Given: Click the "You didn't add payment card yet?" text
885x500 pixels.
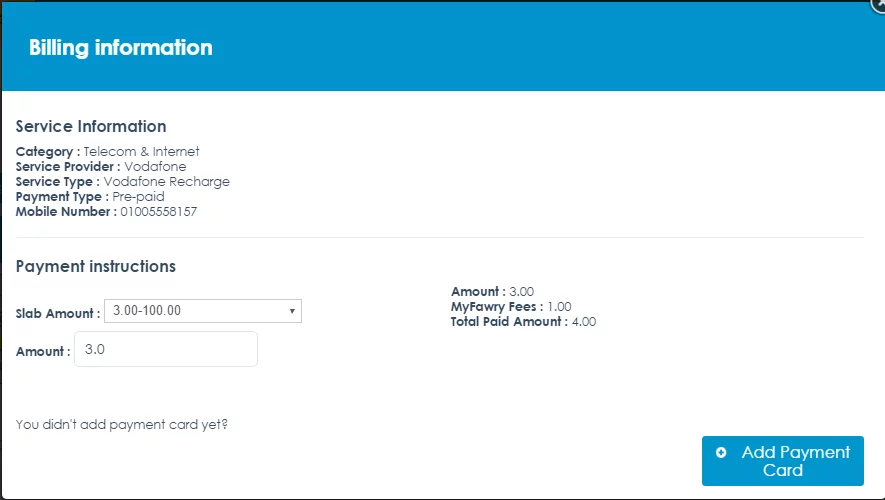Looking at the screenshot, I should (x=122, y=425).
